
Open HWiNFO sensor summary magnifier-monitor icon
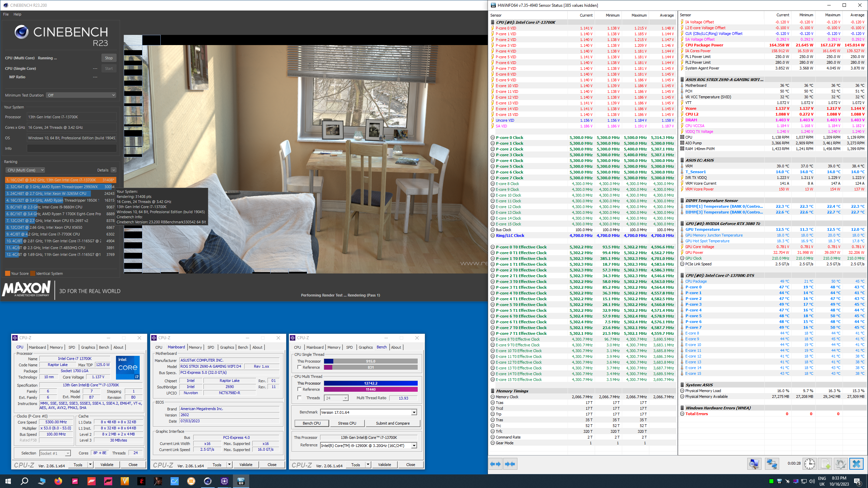tap(754, 464)
